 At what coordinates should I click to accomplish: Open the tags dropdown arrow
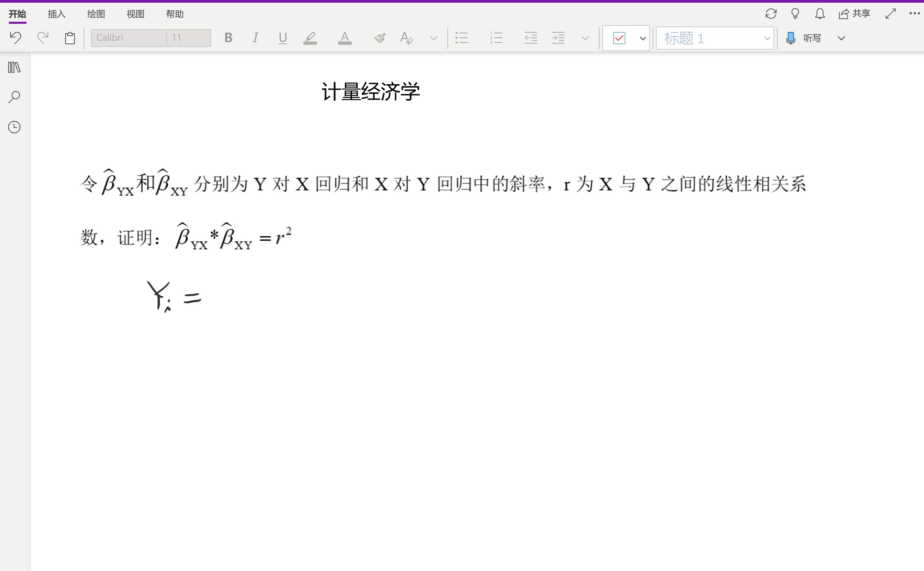point(643,38)
